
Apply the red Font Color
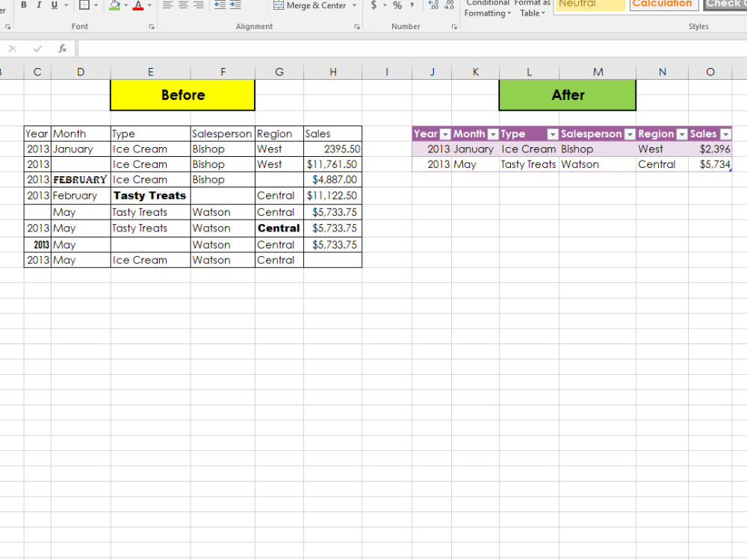[138, 5]
